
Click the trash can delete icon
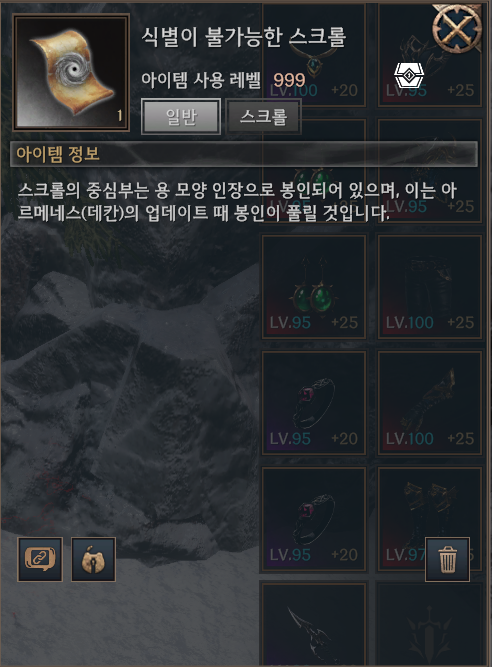click(447, 559)
